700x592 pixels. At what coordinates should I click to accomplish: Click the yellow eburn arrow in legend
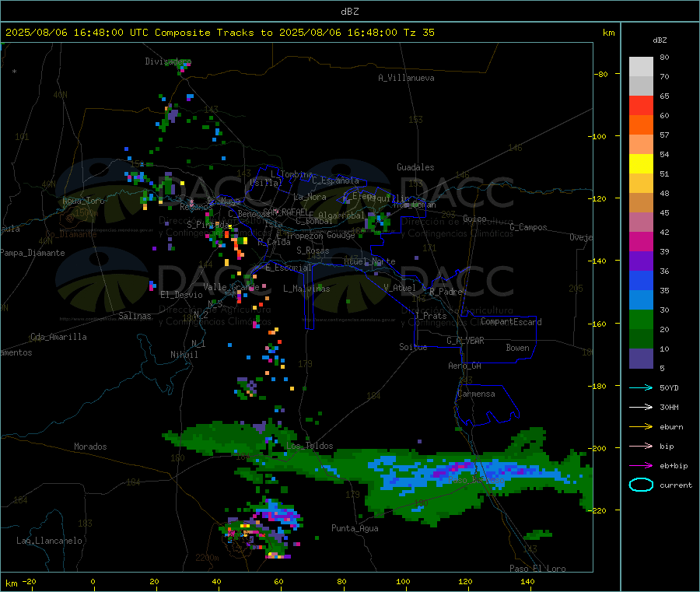point(641,427)
